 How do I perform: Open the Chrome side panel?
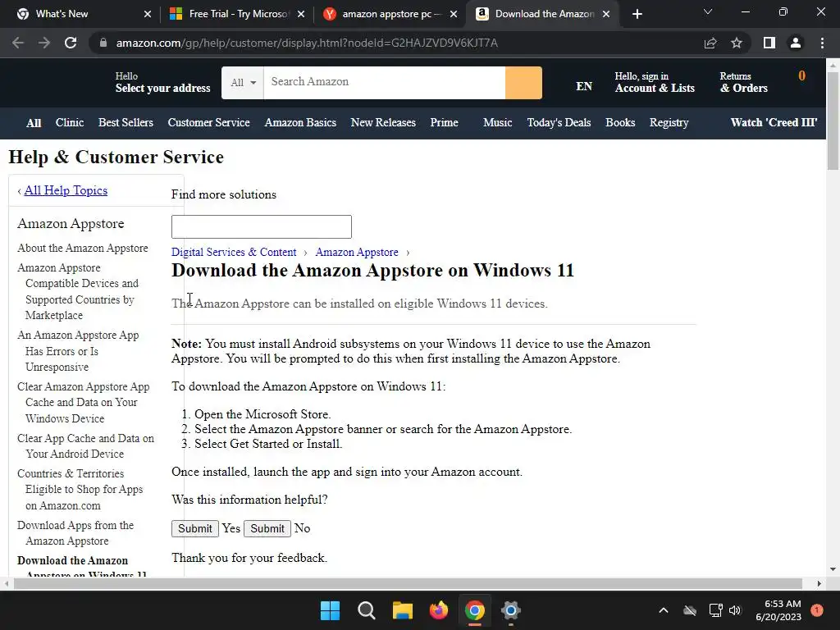point(769,43)
